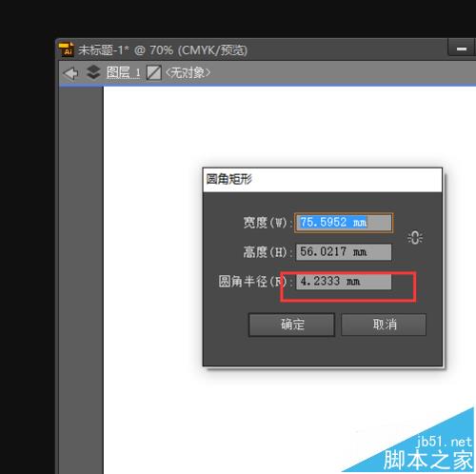
Task: Click the 未标题-1 document title text
Action: 103,49
